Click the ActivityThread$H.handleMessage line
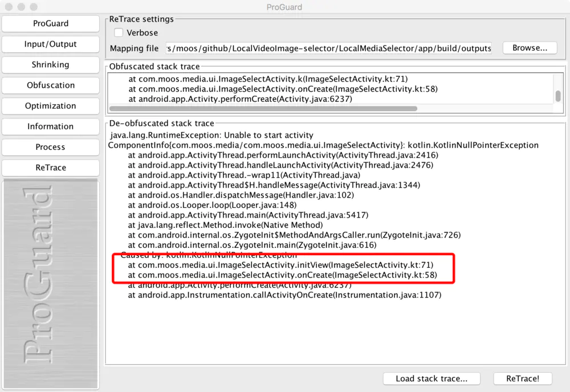This screenshot has width=570, height=392. click(x=274, y=185)
